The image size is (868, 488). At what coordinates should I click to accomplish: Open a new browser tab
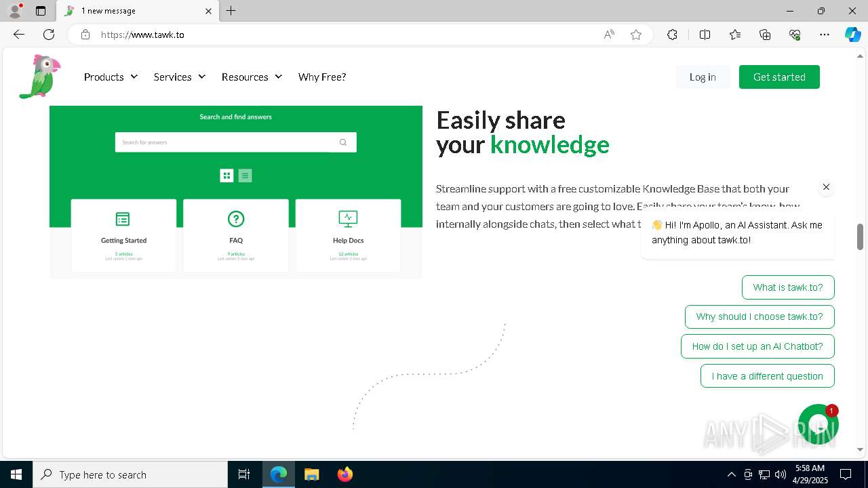231,11
